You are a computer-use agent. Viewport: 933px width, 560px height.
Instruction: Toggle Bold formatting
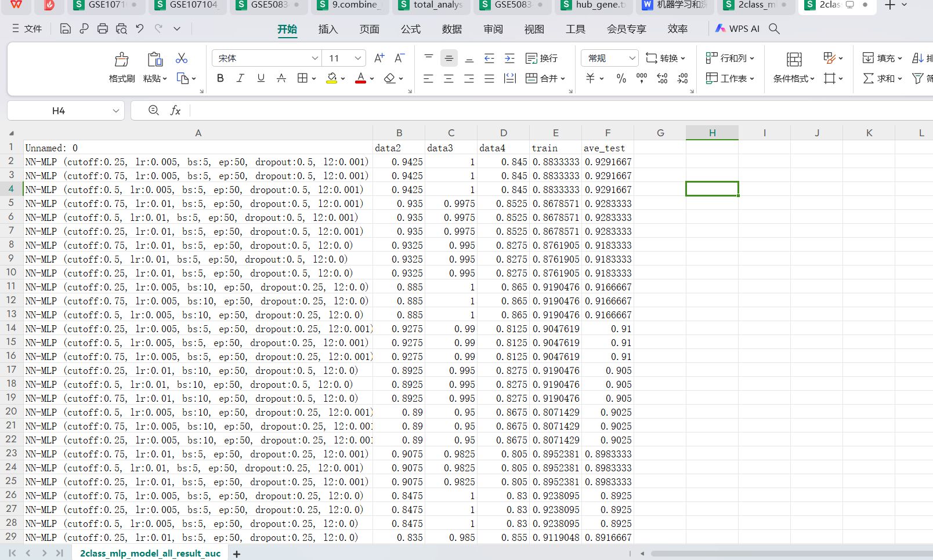pyautogui.click(x=220, y=78)
